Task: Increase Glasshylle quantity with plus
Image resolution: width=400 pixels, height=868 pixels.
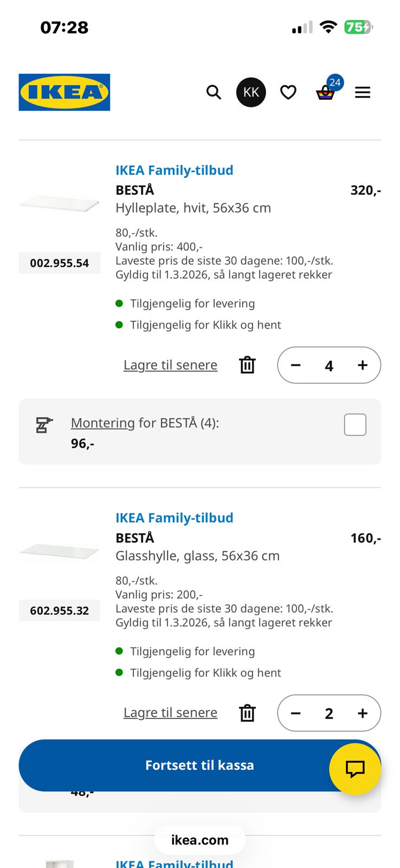Action: 363,713
